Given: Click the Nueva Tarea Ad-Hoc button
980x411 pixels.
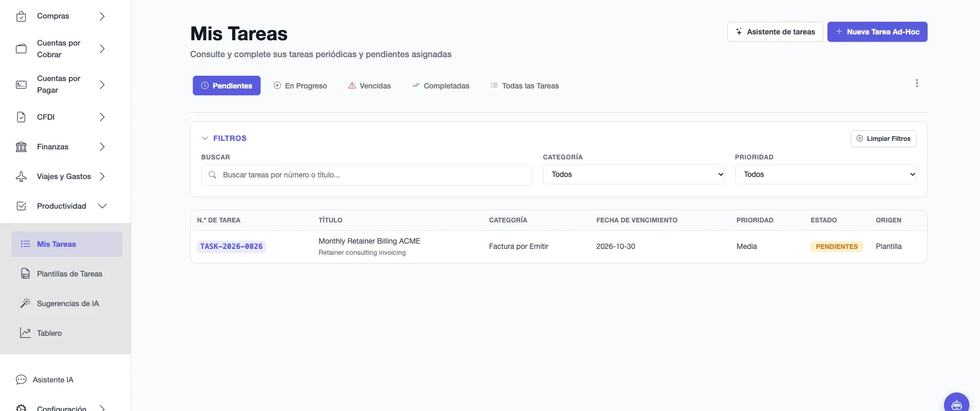Looking at the screenshot, I should 877,32.
